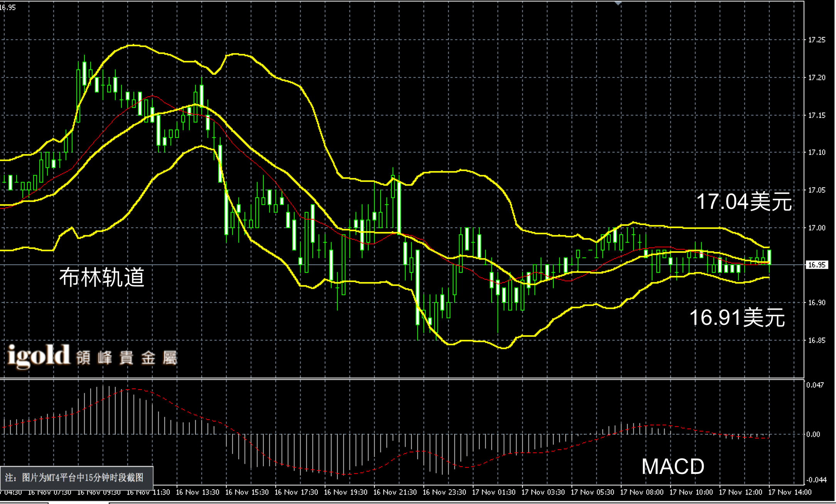Click the 17 Nov 14:00 time label

(790, 492)
